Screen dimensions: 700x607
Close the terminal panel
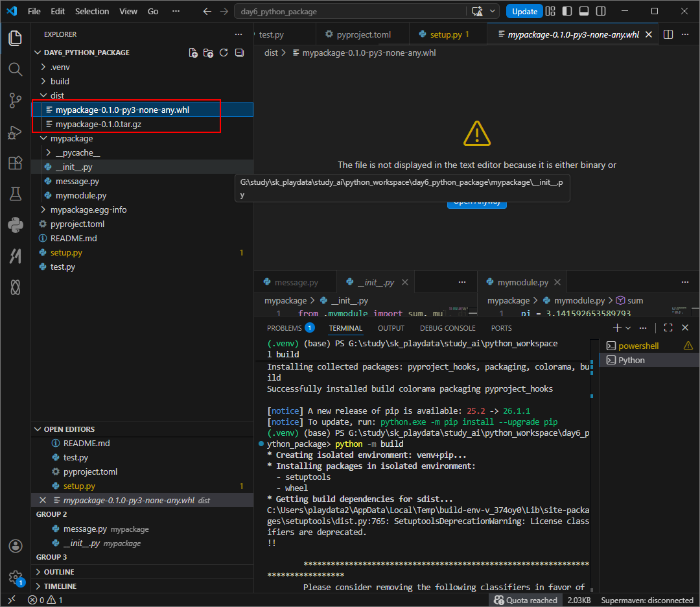[685, 328]
